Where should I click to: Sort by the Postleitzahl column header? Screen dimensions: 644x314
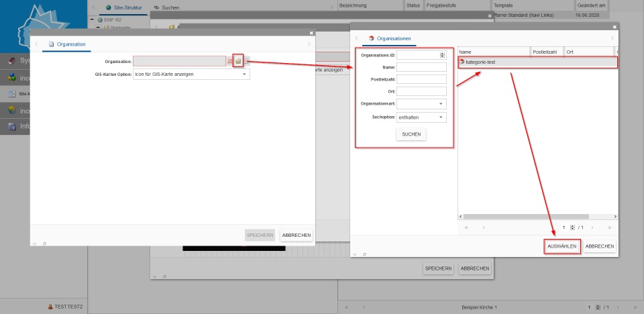tap(546, 52)
